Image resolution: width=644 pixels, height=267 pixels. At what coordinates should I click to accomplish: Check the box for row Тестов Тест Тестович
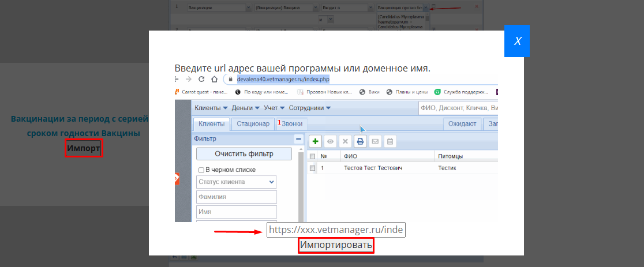click(x=313, y=168)
